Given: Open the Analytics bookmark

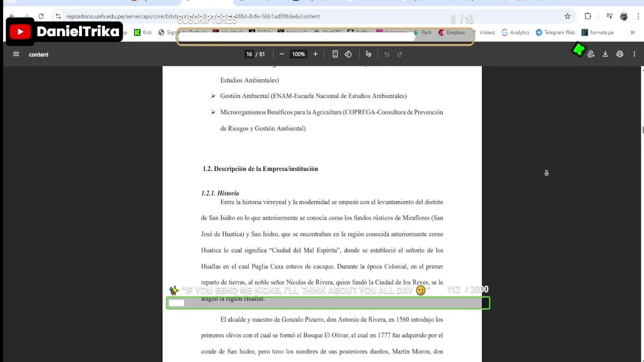Looking at the screenshot, I should pos(515,32).
